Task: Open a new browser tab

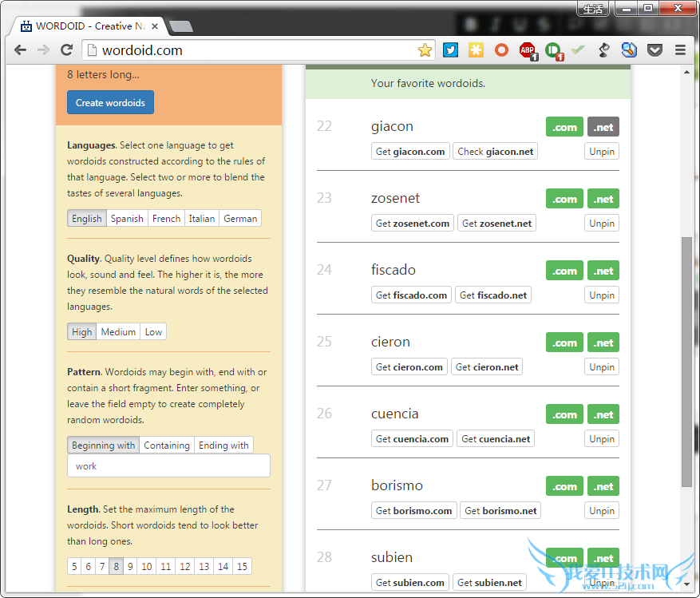Action: point(181,27)
